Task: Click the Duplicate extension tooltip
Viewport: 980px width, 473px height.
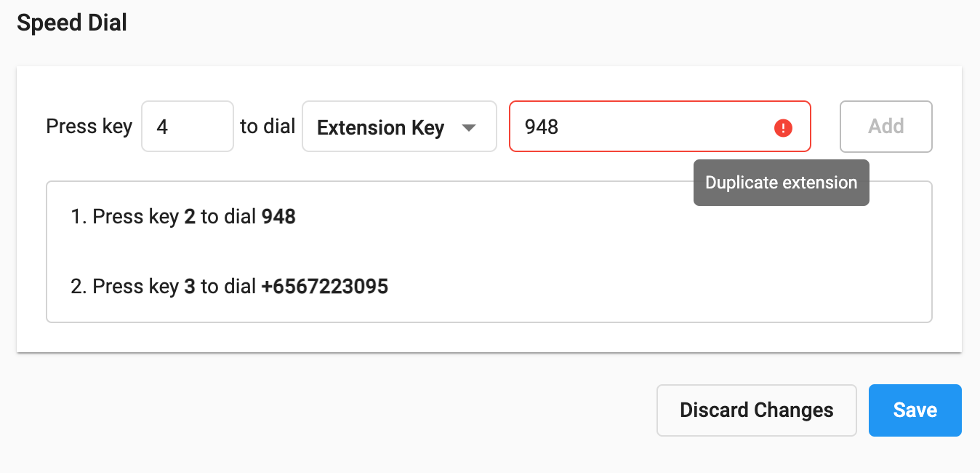Action: click(782, 183)
